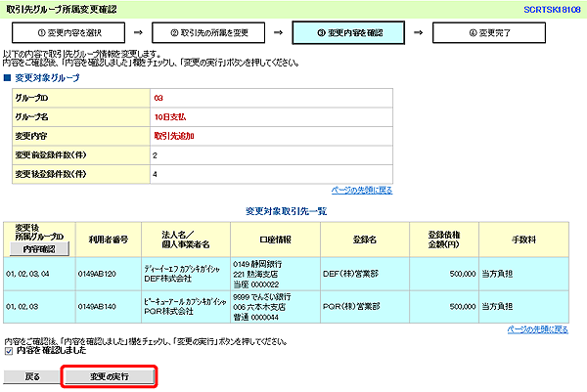
Task: Click the 内容確認 button in table header
Action: [x=39, y=249]
